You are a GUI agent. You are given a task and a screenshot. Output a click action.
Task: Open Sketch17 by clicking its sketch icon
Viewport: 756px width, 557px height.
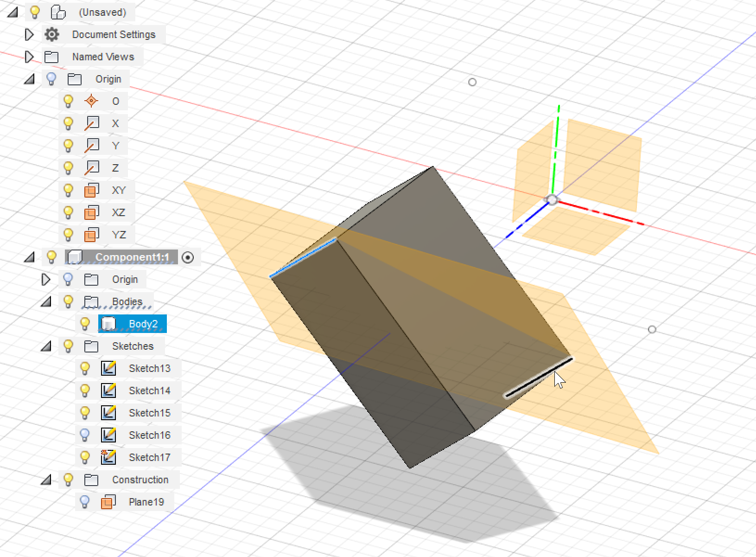(108, 457)
